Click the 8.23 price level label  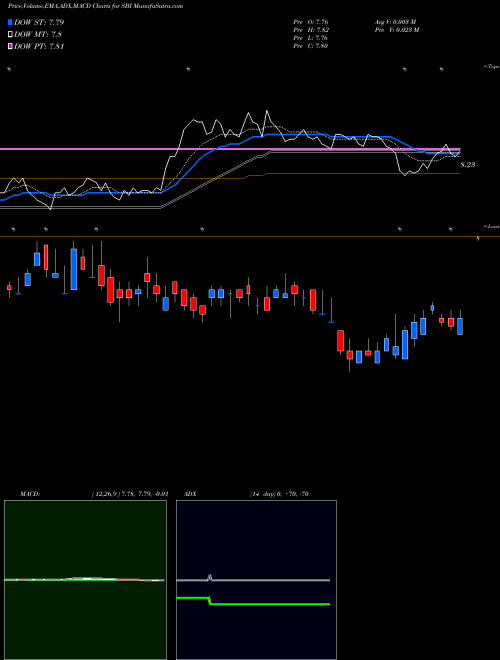468,165
